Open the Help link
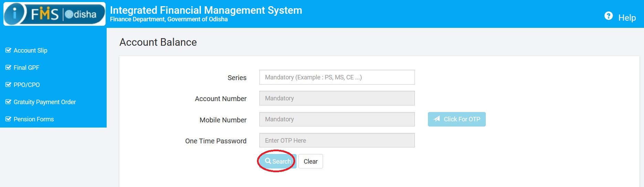The image size is (644, 187). pos(627,18)
